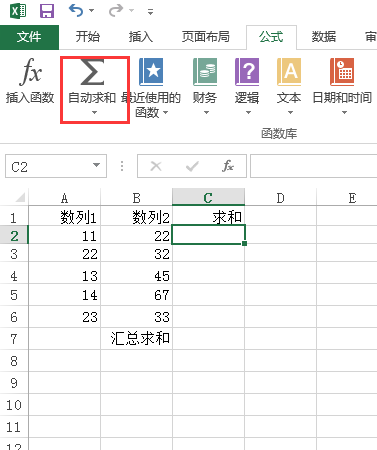
Task: Open the 逻辑 functions icon
Action: coord(247,71)
